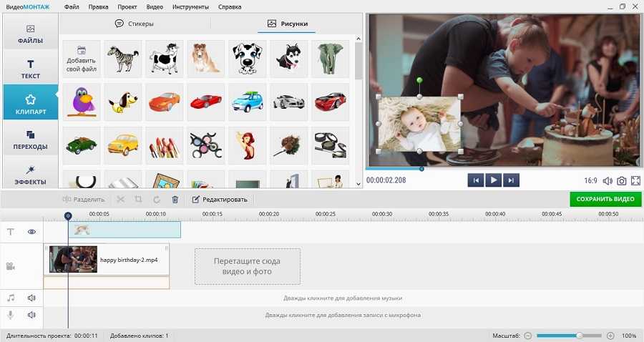Open the ФАЙЛЫ sidebar section

(x=30, y=34)
